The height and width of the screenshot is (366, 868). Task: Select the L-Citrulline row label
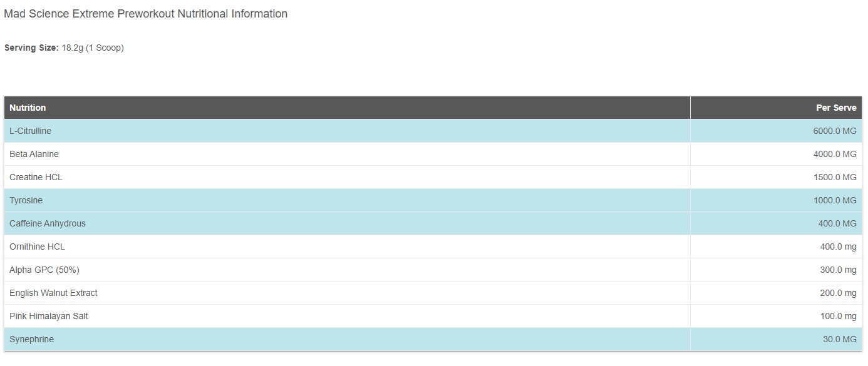[x=30, y=131]
